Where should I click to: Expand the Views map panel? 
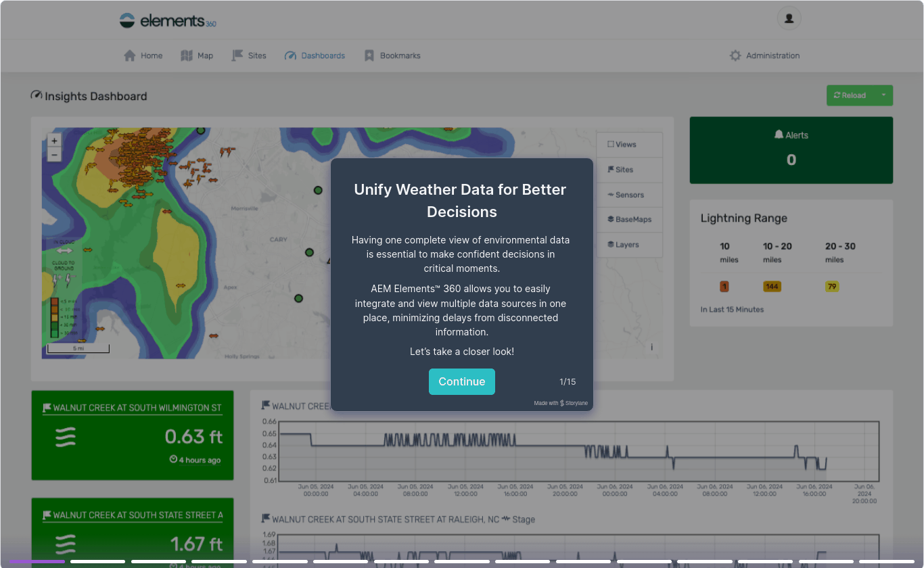point(628,144)
